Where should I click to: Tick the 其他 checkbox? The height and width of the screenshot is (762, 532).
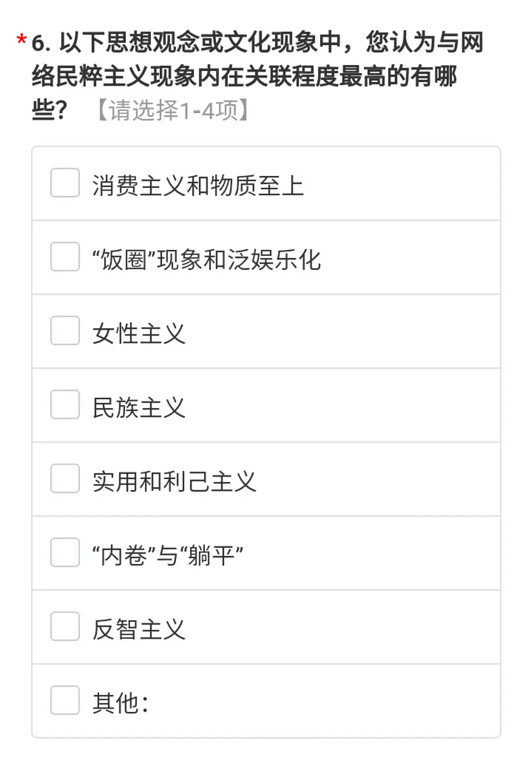pos(65,700)
